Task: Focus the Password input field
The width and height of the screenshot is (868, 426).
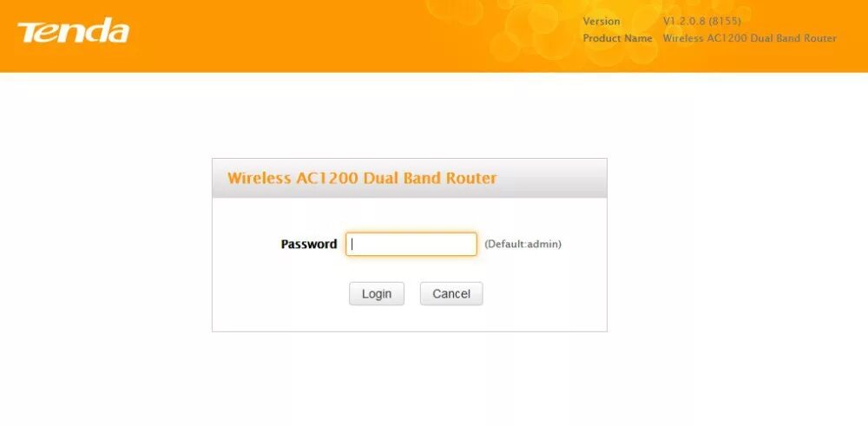Action: [411, 244]
